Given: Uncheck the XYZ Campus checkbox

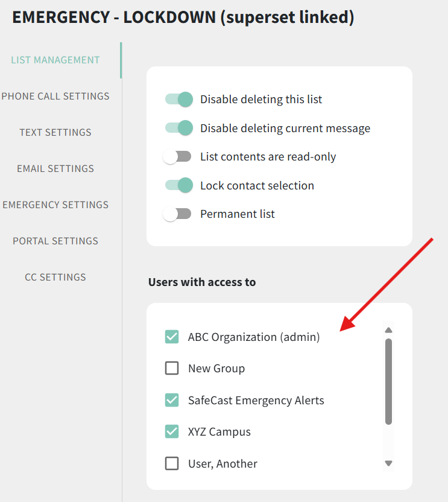Looking at the screenshot, I should click(x=172, y=431).
